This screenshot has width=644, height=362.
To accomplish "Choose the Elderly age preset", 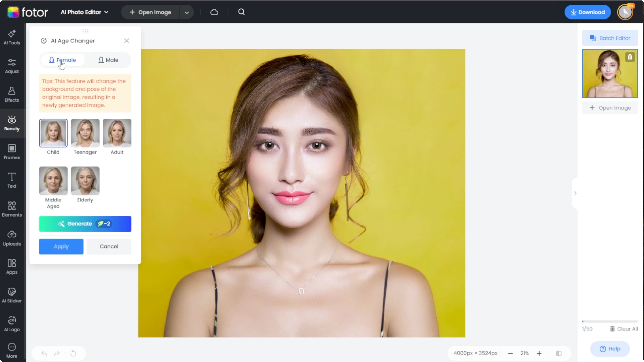I will (85, 181).
